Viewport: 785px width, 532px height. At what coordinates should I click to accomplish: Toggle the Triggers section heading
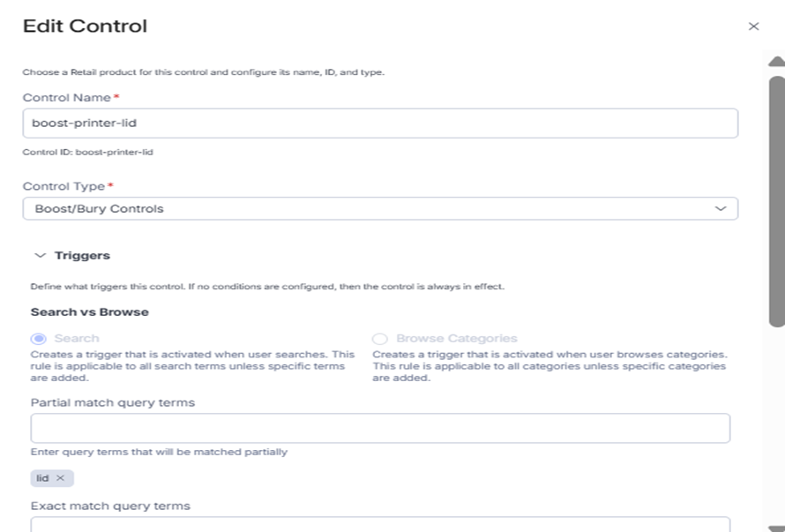[x=82, y=256]
